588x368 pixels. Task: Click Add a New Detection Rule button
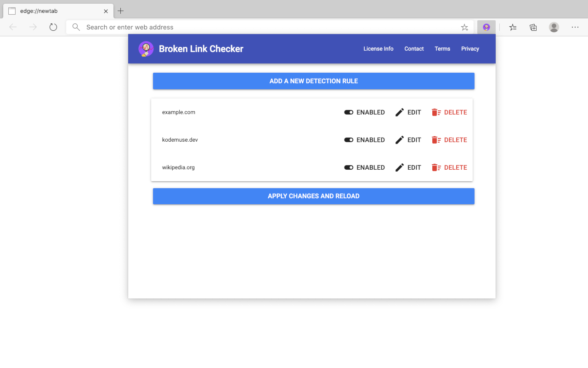coord(313,81)
